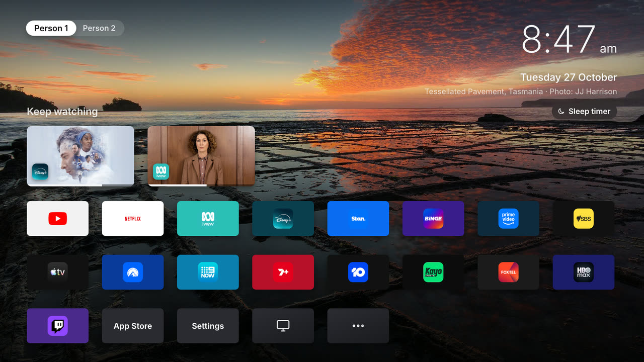Launch the Apple TV app
Screen dimensions: 644x362
click(57, 272)
